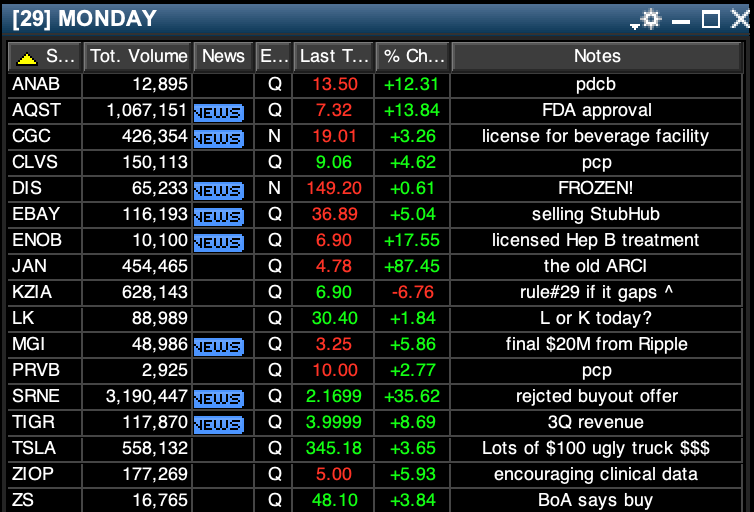Select the EBAY symbol
This screenshot has height=512, width=754.
point(36,214)
